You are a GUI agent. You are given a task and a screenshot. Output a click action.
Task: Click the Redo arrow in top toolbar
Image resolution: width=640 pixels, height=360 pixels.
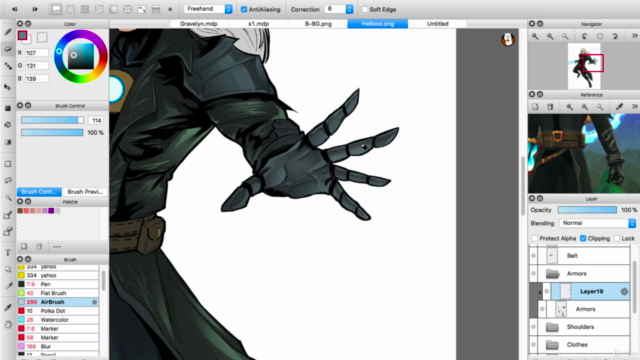(35, 9)
